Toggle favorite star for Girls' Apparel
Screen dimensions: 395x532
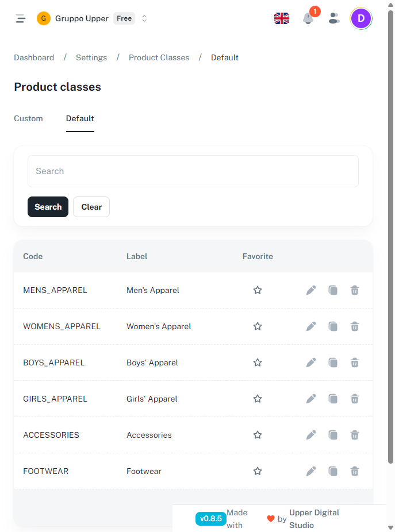click(x=258, y=399)
